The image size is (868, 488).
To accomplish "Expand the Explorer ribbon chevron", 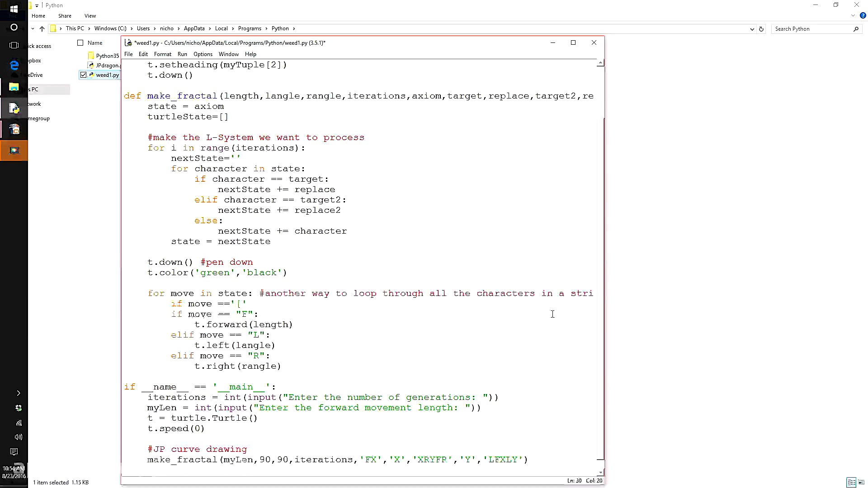I will pos(853,16).
